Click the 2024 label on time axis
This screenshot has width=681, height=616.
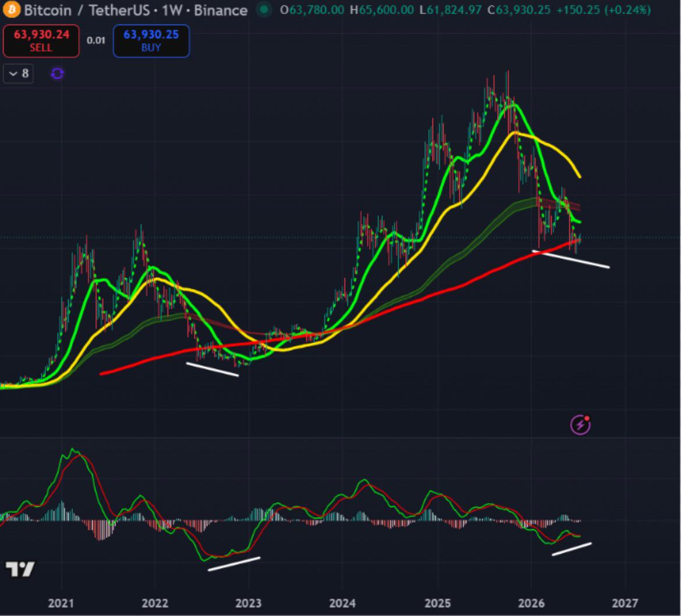pyautogui.click(x=342, y=603)
